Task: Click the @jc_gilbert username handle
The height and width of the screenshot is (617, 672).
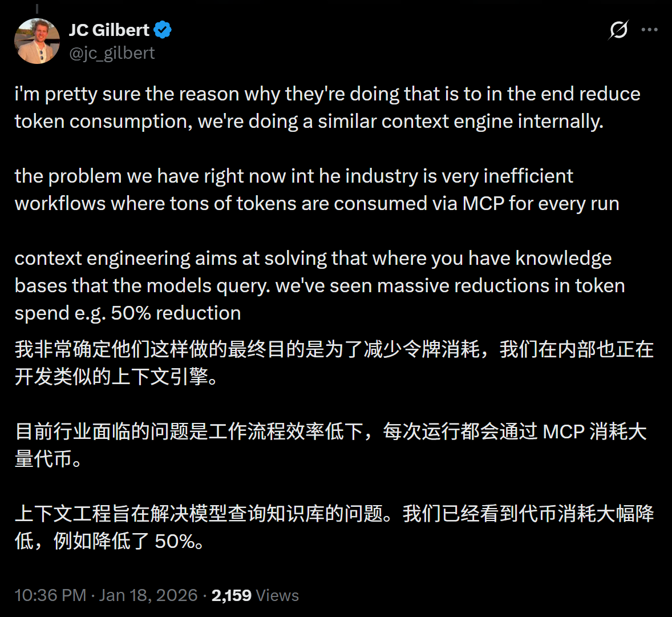Action: click(112, 53)
